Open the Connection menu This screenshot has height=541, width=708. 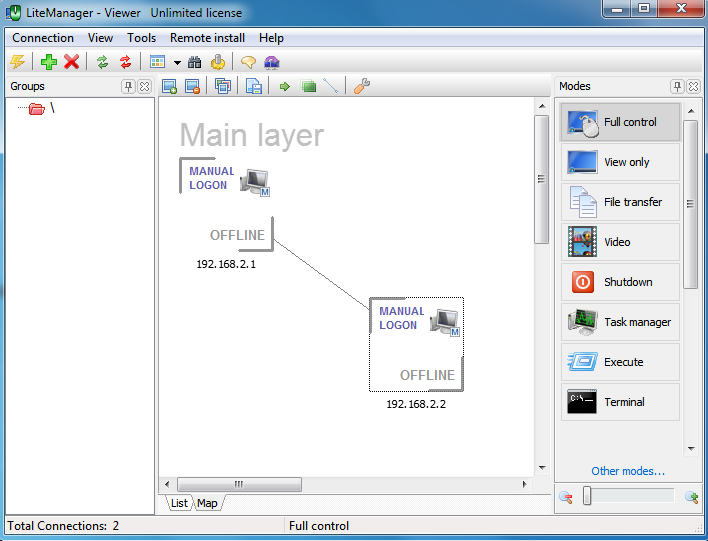click(x=43, y=38)
